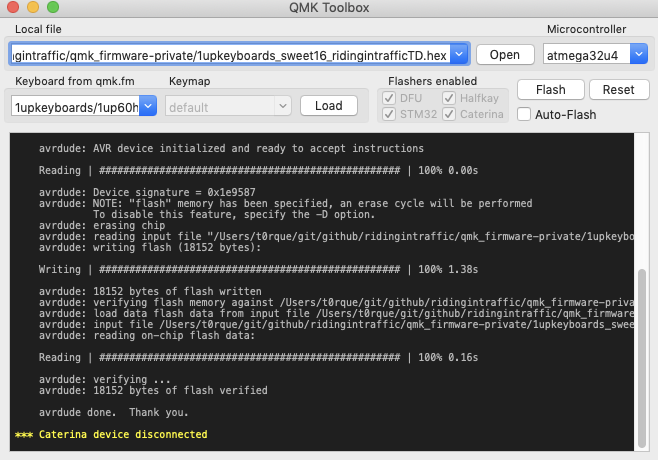This screenshot has height=460, width=658.
Task: Click the 'avrdude: erasing chip' line
Action: tap(102, 225)
